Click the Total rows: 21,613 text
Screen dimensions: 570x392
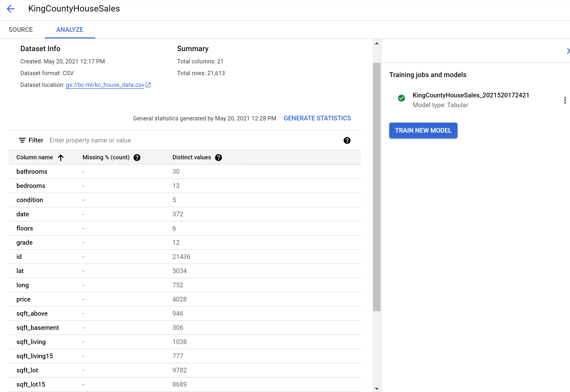click(x=201, y=73)
